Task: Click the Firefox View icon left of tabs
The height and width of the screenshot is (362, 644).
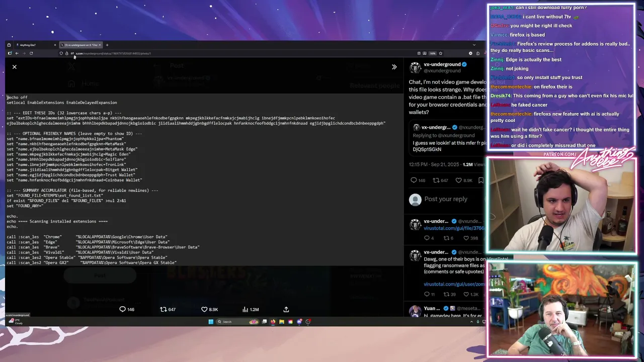Action: [9, 45]
